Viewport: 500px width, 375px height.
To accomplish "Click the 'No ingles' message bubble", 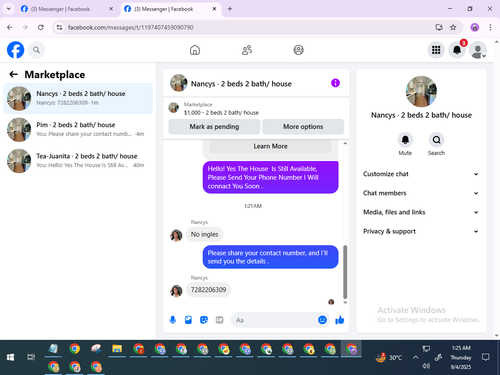I will (x=204, y=234).
